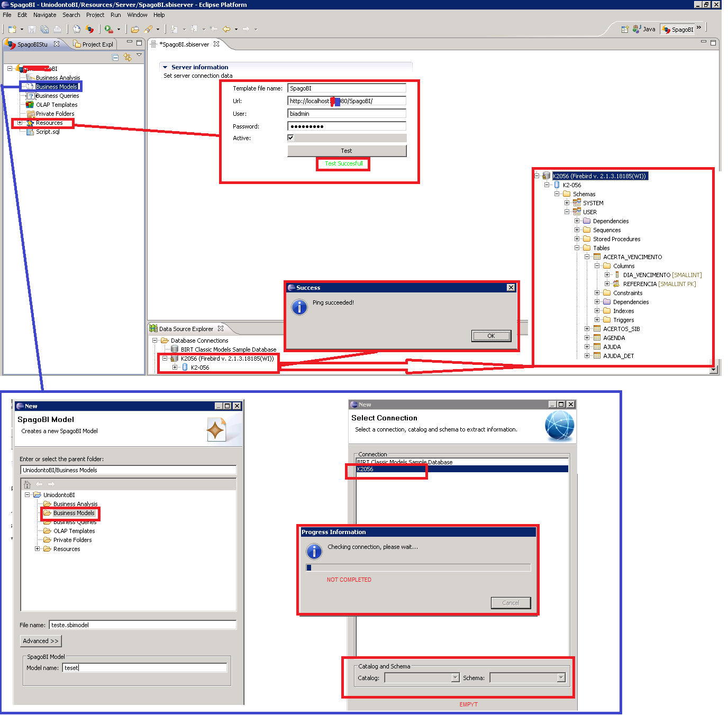
Task: Select the Business Analysis folder icon
Action: (x=31, y=78)
